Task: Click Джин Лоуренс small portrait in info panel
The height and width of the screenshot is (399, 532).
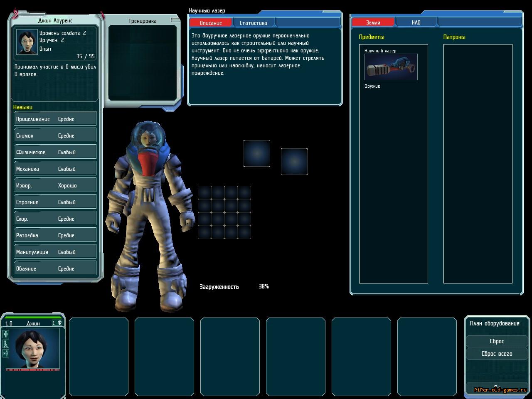Action: click(27, 42)
